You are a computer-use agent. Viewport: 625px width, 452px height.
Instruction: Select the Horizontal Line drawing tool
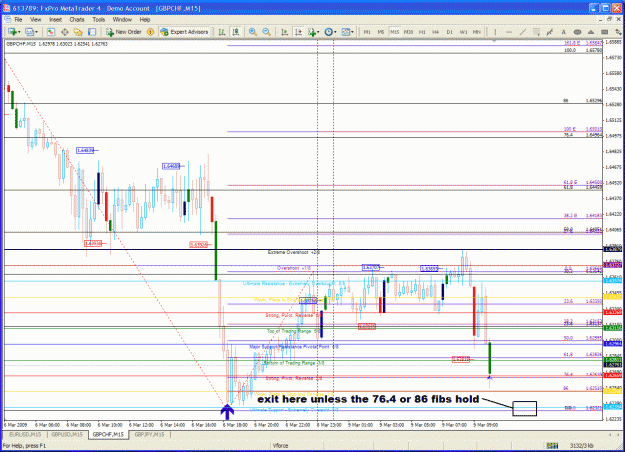click(x=509, y=32)
